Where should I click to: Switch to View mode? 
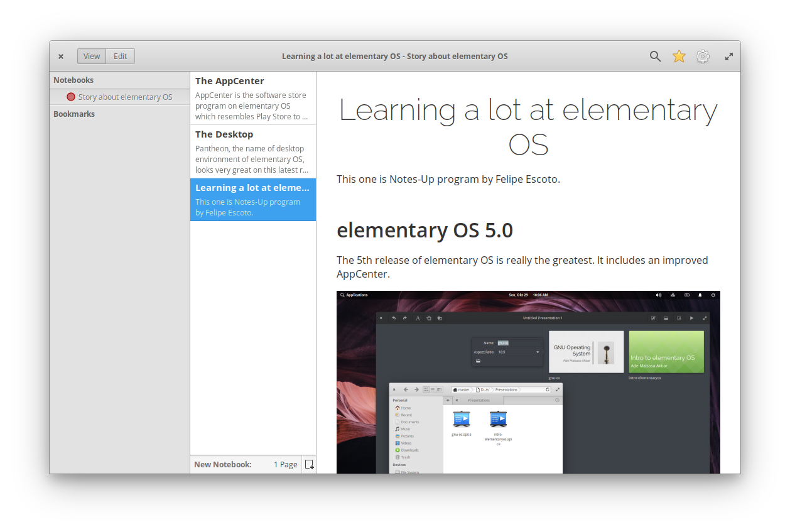pos(92,57)
